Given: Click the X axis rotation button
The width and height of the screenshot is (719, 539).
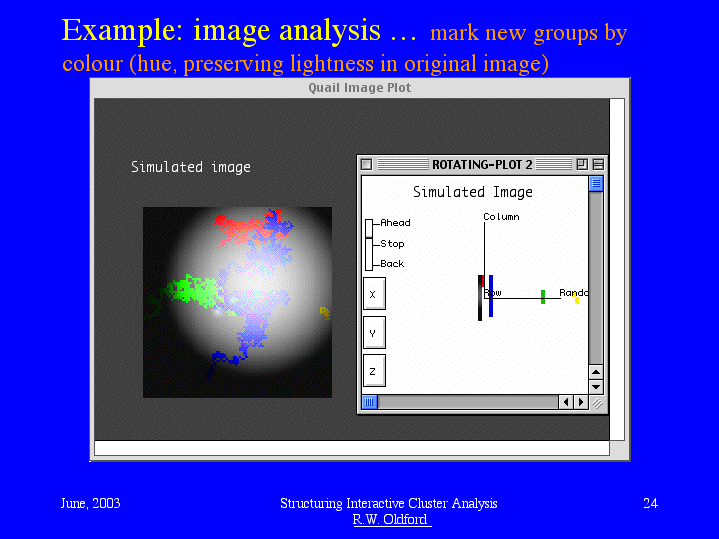Looking at the screenshot, I should [373, 294].
